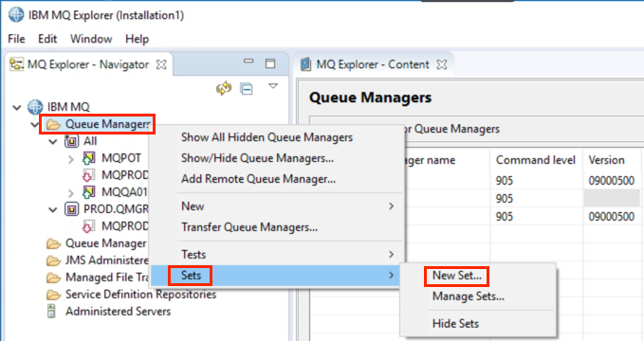
Task: Click 905 command level in second row
Action: tap(504, 199)
